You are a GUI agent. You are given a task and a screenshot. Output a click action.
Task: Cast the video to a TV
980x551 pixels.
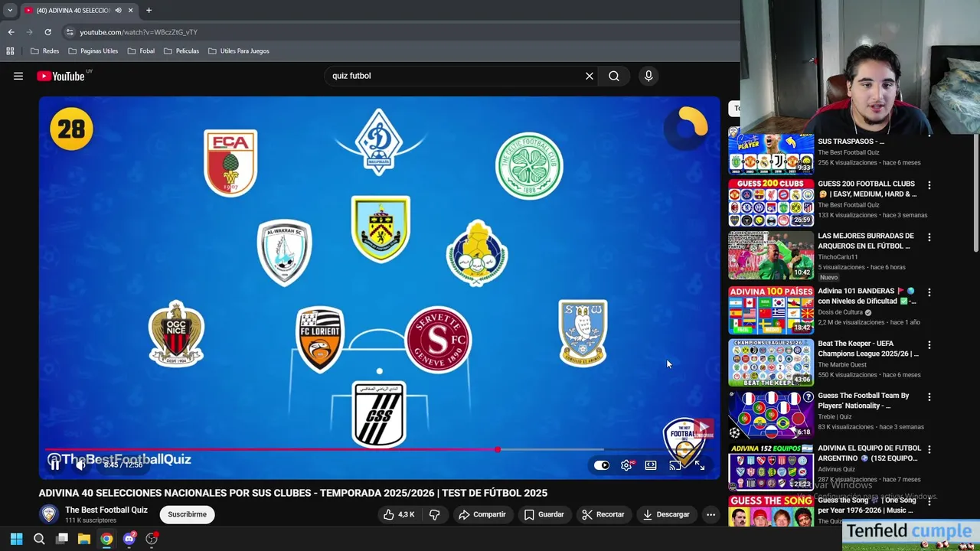pyautogui.click(x=675, y=465)
